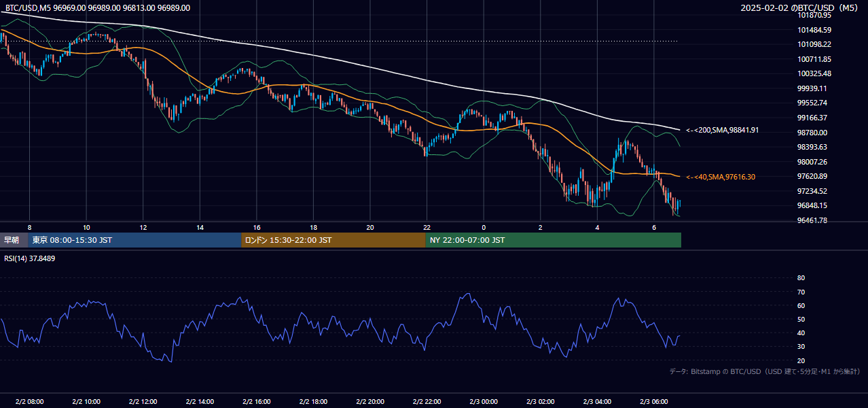The width and height of the screenshot is (868, 408).
Task: Click the 2/2 12:00 time axis label
Action: click(143, 401)
